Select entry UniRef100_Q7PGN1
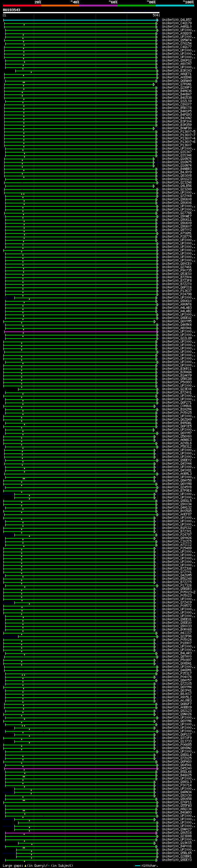Image resolution: width=197 pixels, height=868 pixels. point(177,84)
